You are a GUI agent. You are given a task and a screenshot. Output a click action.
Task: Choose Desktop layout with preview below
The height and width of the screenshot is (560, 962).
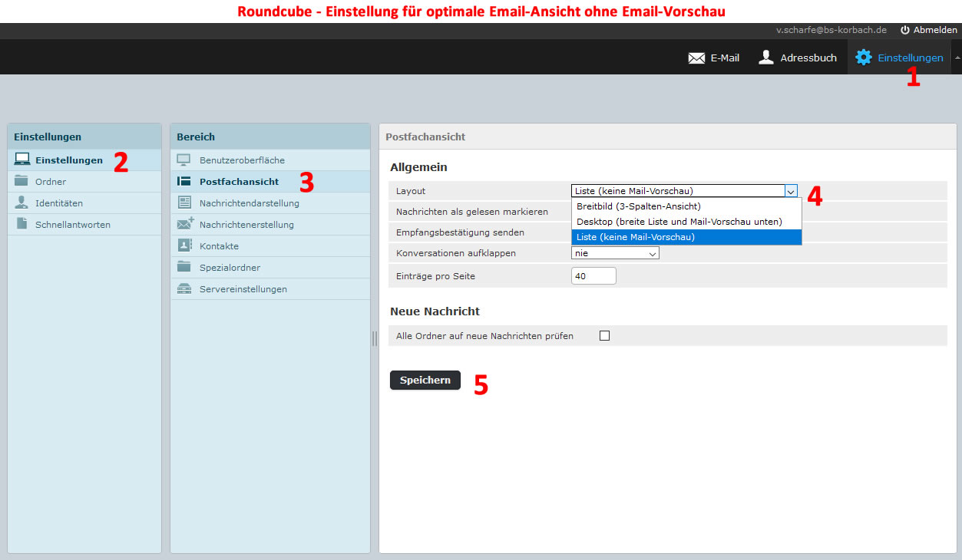click(686, 222)
